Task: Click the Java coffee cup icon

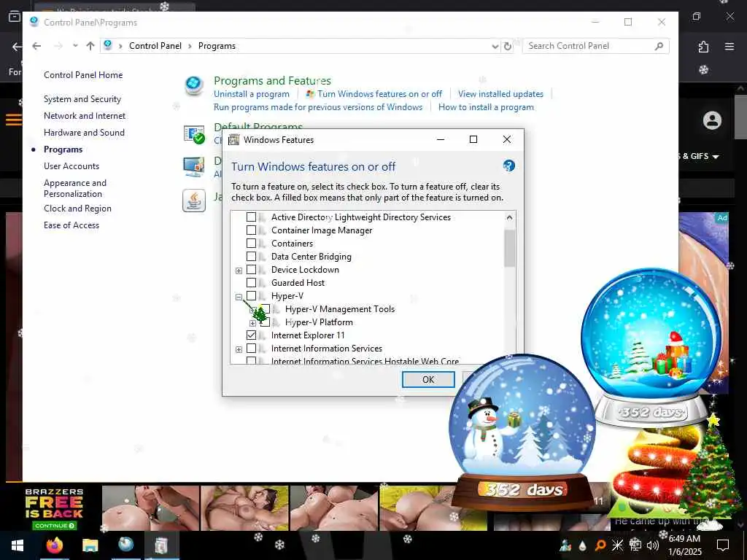Action: (x=194, y=201)
